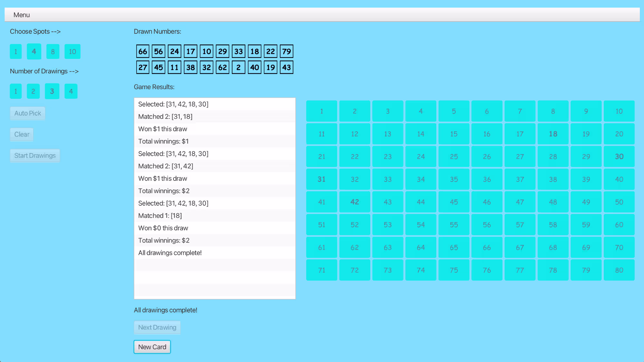Viewport: 644px width, 362px height.
Task: Click Start Drawings button
Action: 35,156
